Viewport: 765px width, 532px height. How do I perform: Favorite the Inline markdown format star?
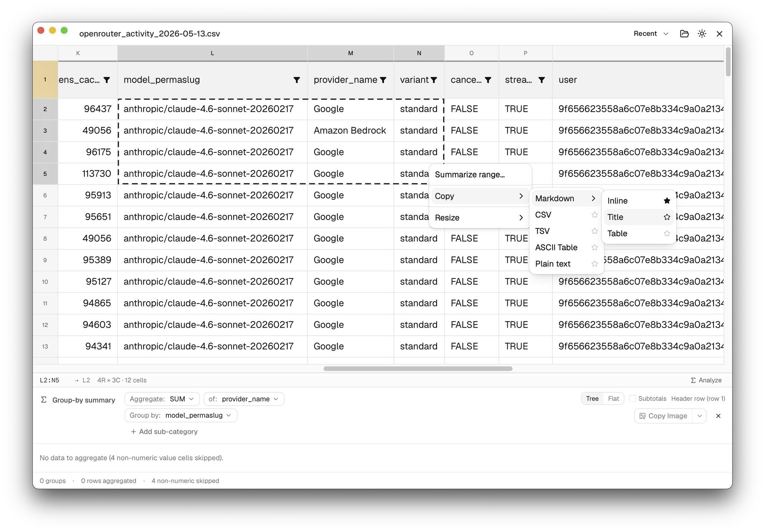coord(667,201)
